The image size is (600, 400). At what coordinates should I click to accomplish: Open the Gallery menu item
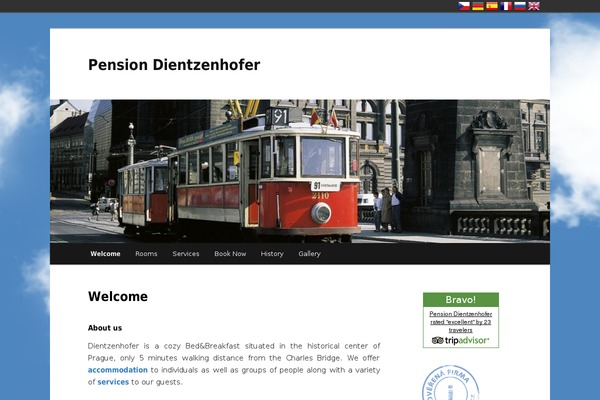pos(309,254)
